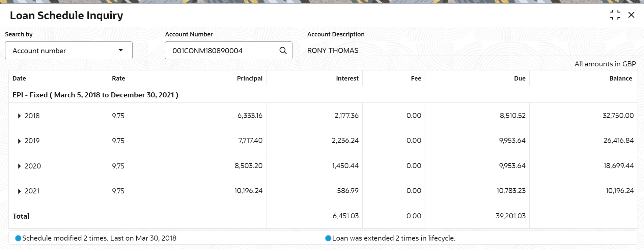
Task: Select the Principal column header
Action: 250,78
